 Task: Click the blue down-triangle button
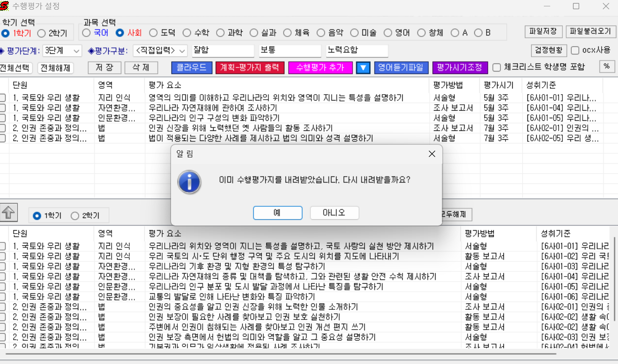click(363, 68)
